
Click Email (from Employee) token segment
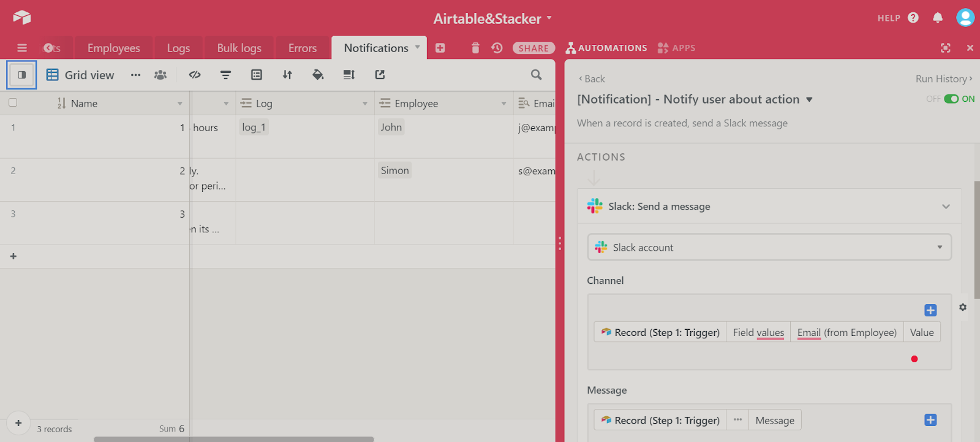[x=846, y=332]
